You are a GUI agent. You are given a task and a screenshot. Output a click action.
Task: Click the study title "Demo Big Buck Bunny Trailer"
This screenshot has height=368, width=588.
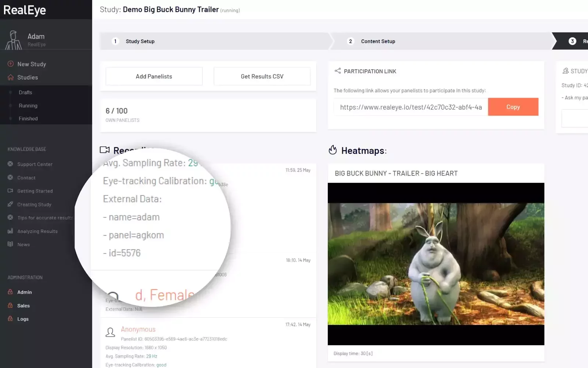pos(171,10)
